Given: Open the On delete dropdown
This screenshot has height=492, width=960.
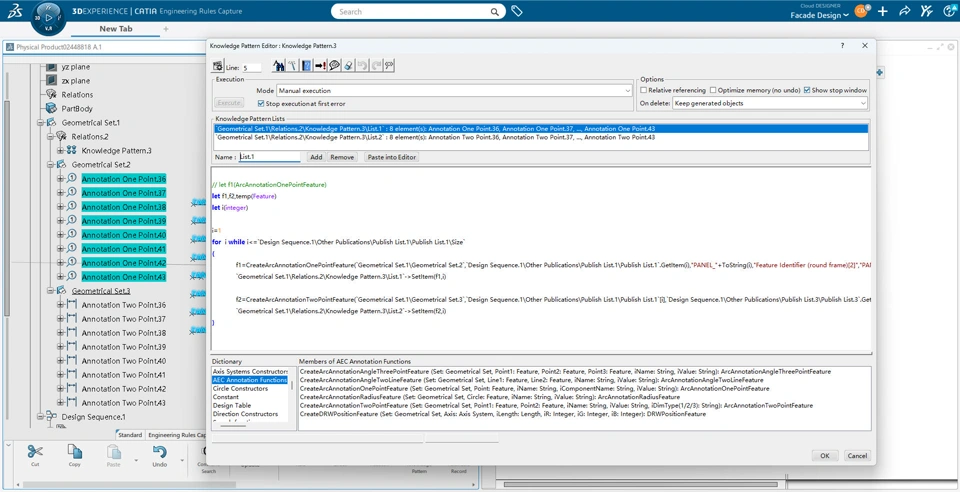Looking at the screenshot, I should [770, 103].
